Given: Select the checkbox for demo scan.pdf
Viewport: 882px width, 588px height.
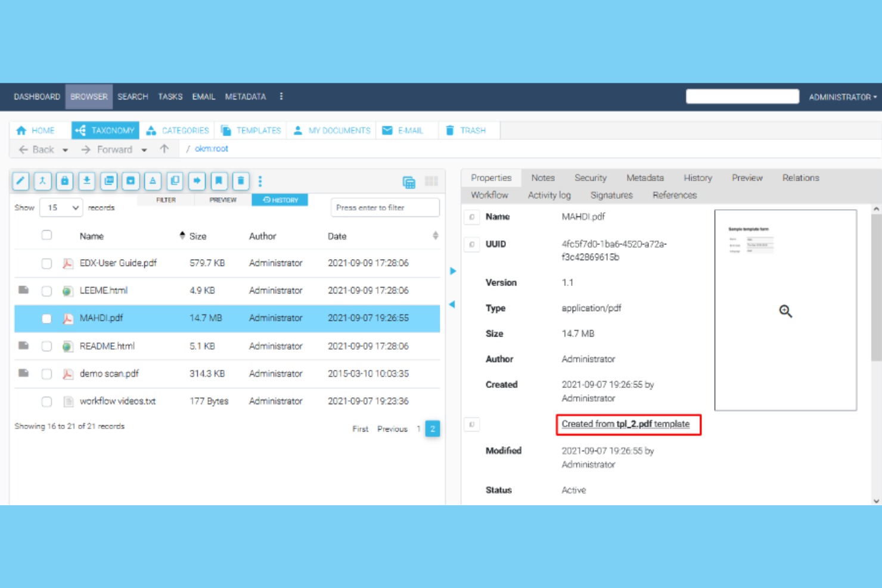Looking at the screenshot, I should click(x=46, y=374).
